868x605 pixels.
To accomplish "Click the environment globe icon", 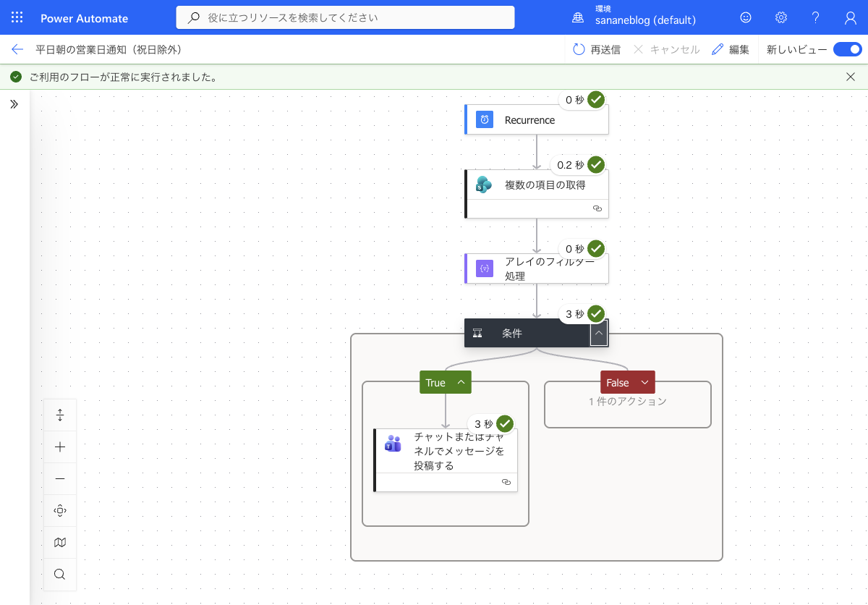I will coord(577,18).
